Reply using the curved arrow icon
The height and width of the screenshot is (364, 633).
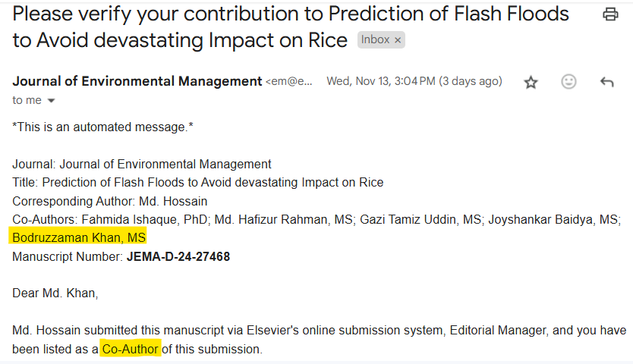pos(606,83)
